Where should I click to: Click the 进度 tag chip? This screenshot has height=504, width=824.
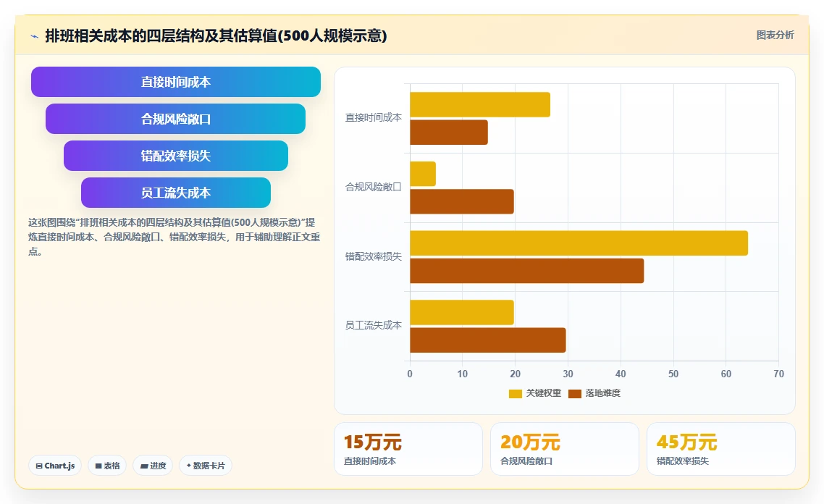coord(153,466)
